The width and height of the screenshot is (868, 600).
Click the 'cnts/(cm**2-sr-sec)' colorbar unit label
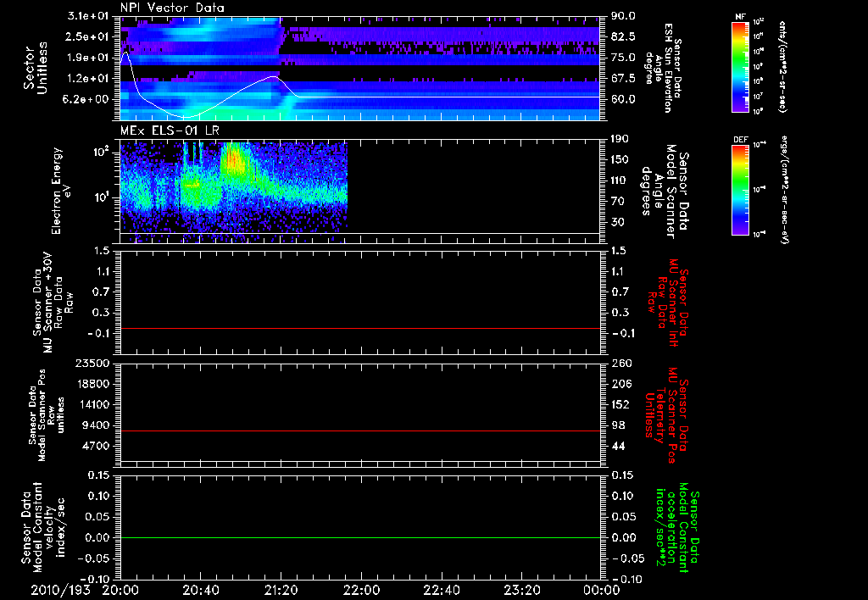tap(782, 67)
